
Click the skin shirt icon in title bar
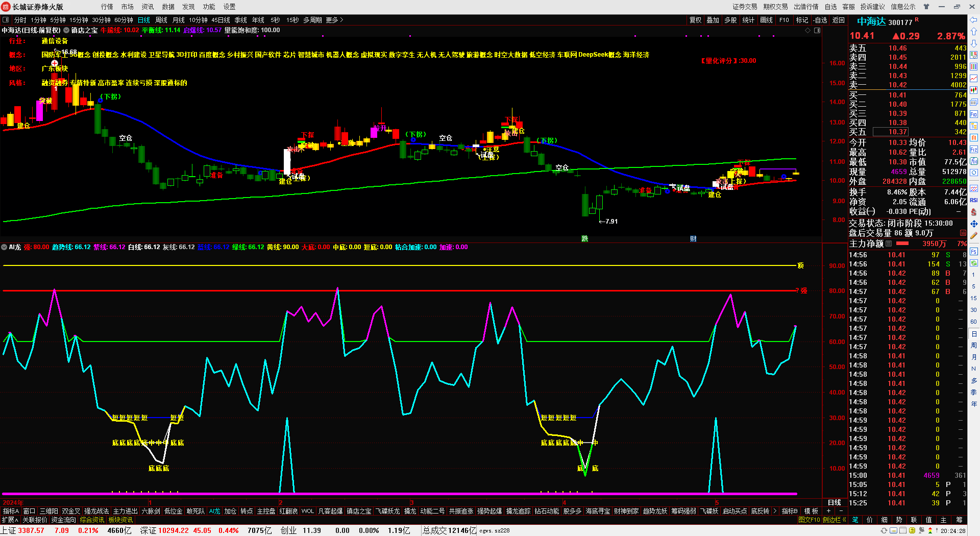(926, 7)
